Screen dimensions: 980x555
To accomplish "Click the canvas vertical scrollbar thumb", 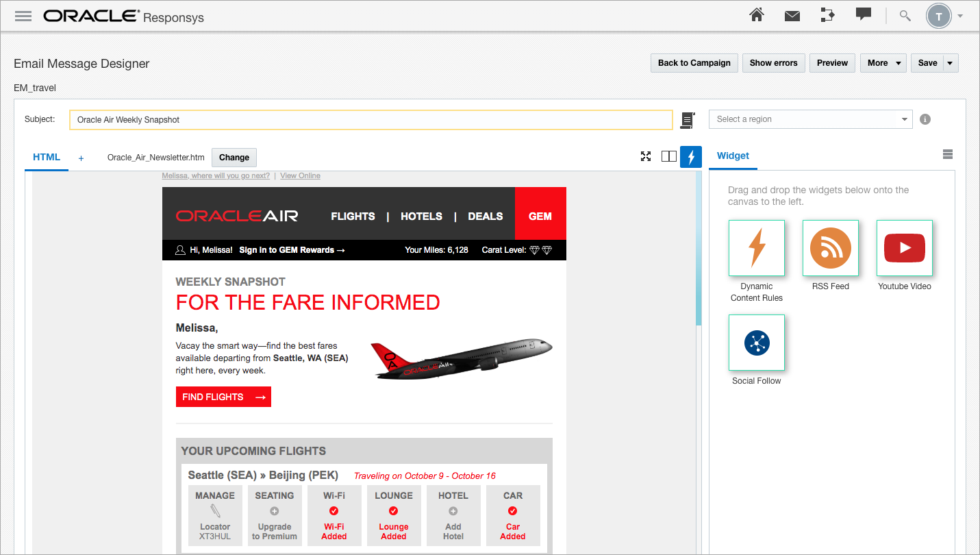I will pyautogui.click(x=699, y=248).
